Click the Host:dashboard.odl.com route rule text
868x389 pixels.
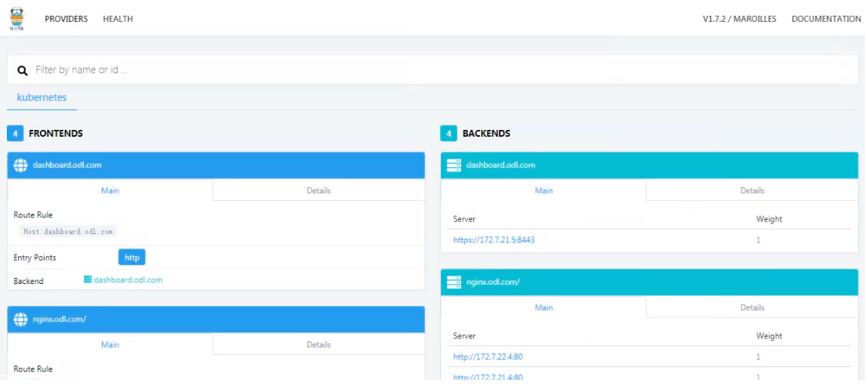[x=68, y=232]
